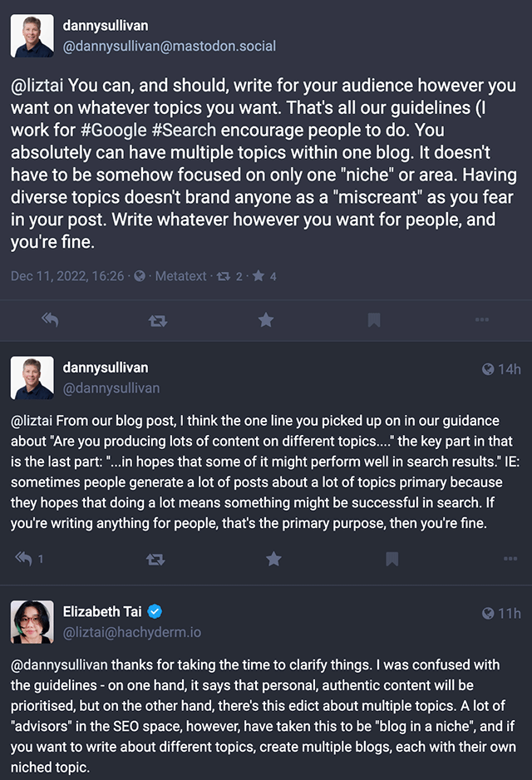View favourites count on top post
This screenshot has height=780, width=532.
265,276
